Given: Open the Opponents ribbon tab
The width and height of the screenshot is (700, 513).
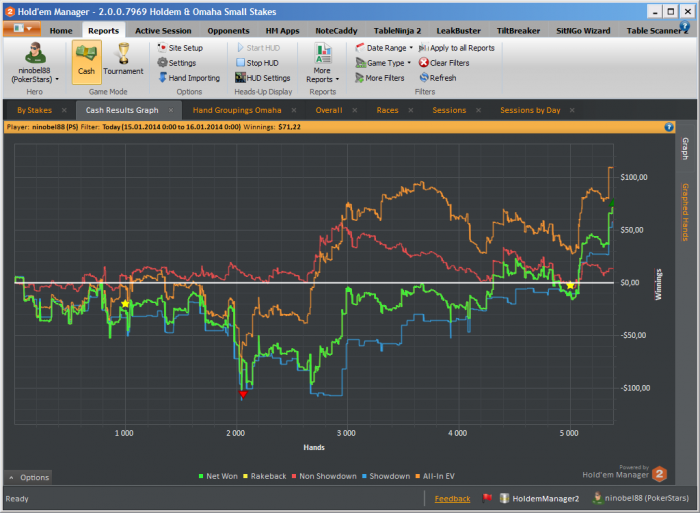Looking at the screenshot, I should [228, 31].
